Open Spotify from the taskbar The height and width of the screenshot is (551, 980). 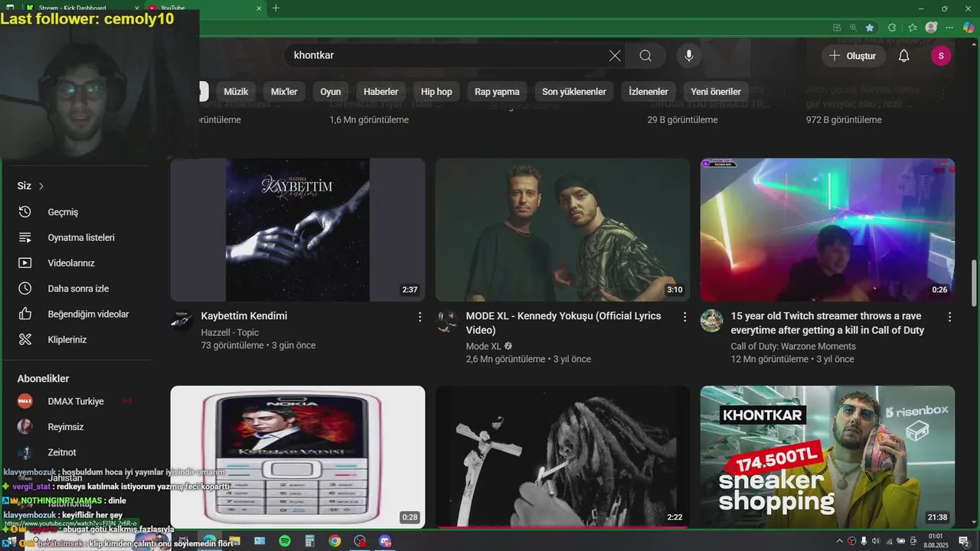pyautogui.click(x=285, y=541)
